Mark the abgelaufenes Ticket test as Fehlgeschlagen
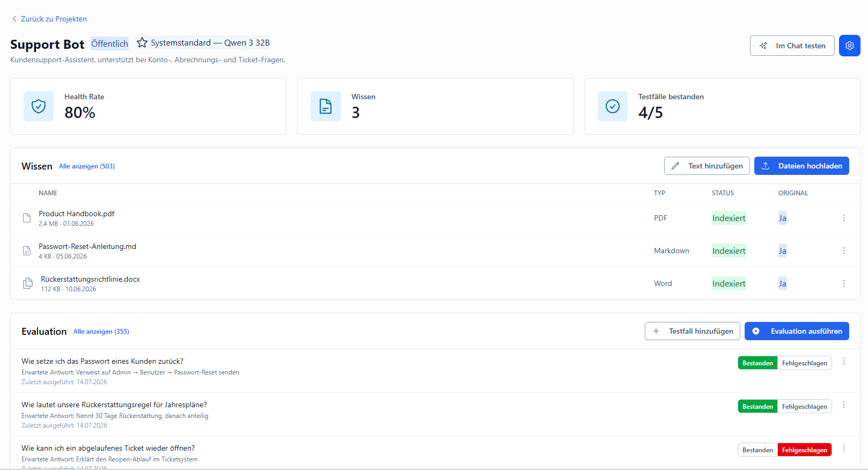The image size is (868, 470). [x=804, y=450]
